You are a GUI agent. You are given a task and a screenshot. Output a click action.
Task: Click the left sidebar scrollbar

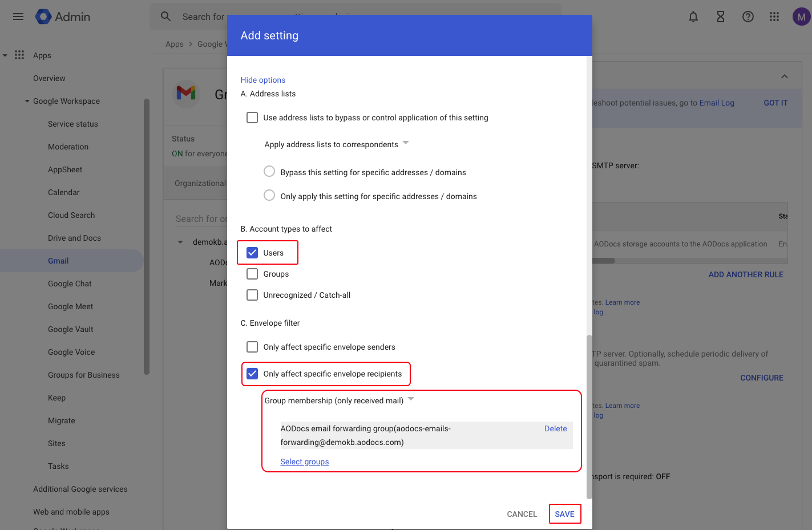point(147,237)
